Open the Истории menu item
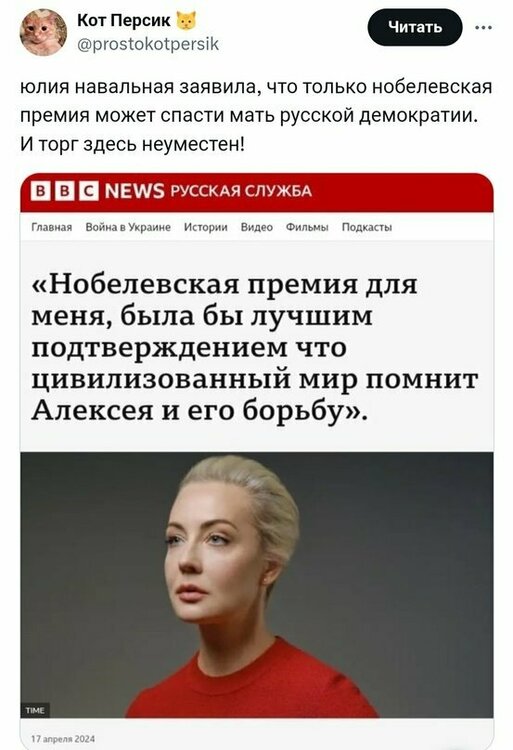This screenshot has height=750, width=513. pos(206,227)
